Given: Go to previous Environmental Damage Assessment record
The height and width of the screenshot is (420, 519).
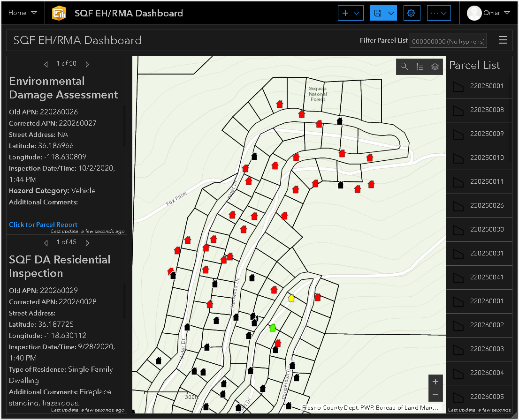Looking at the screenshot, I should pos(46,64).
